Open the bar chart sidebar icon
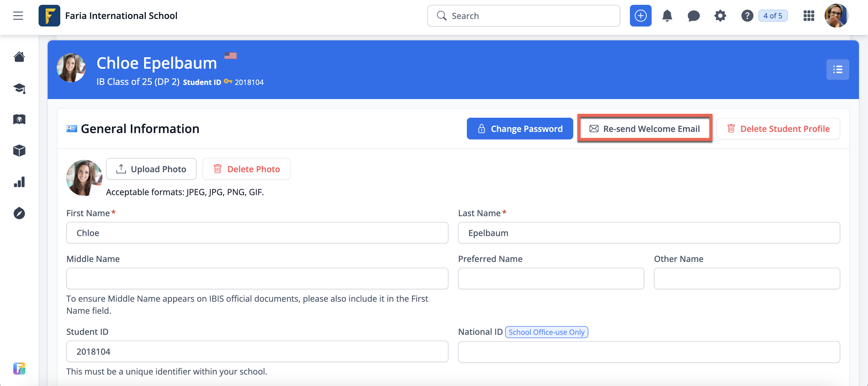The image size is (868, 386). click(x=19, y=182)
